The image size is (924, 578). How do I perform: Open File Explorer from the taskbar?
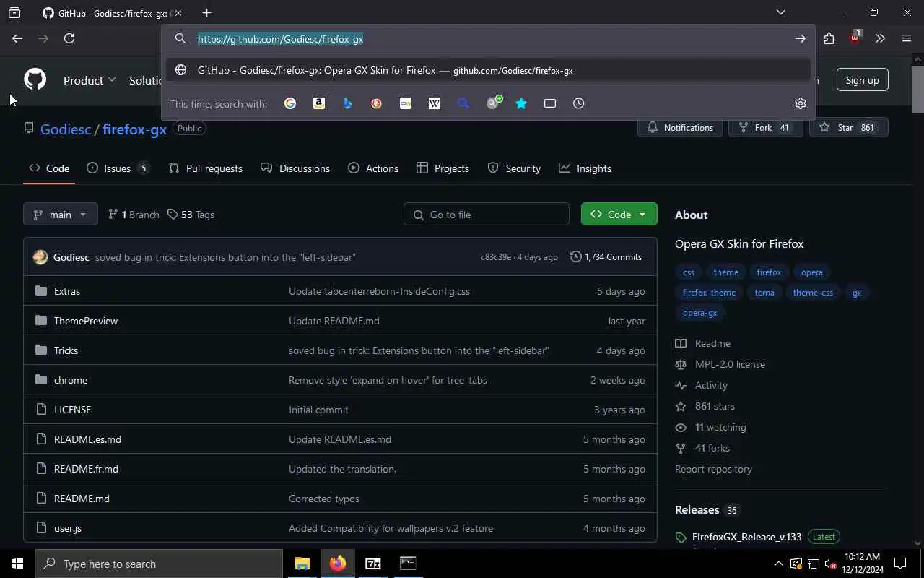[x=302, y=564]
